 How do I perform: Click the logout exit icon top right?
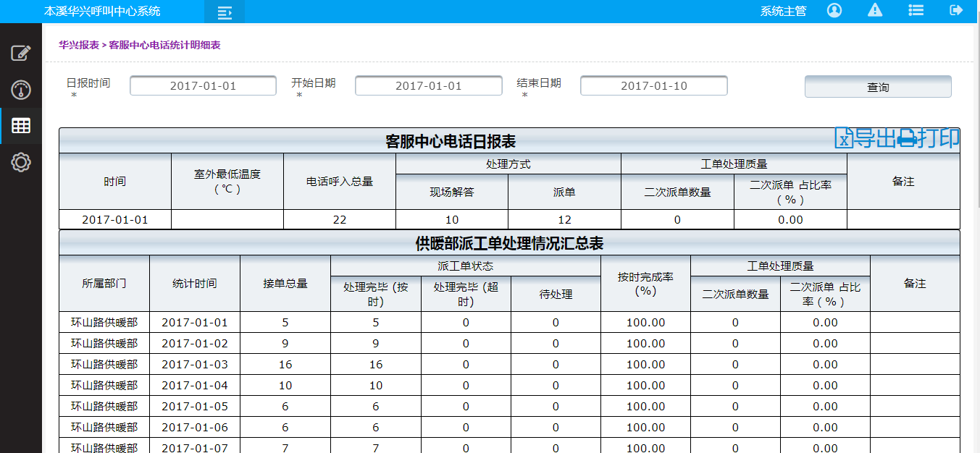click(955, 10)
